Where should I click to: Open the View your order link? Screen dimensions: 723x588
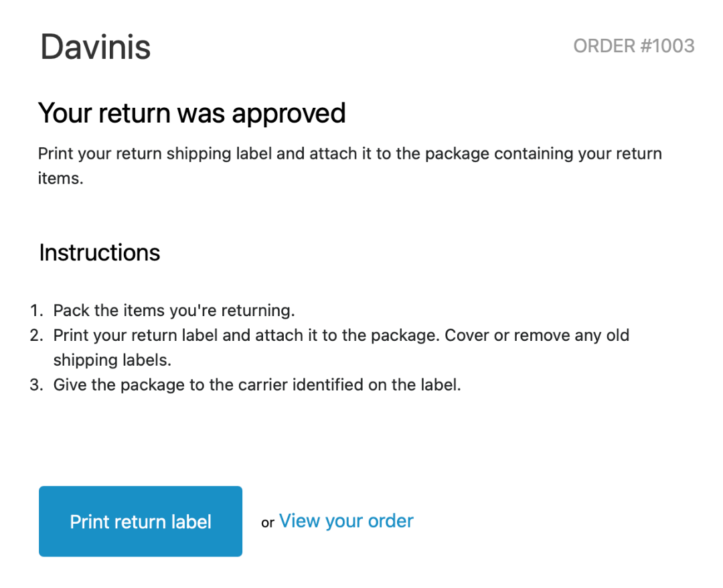[x=346, y=521]
